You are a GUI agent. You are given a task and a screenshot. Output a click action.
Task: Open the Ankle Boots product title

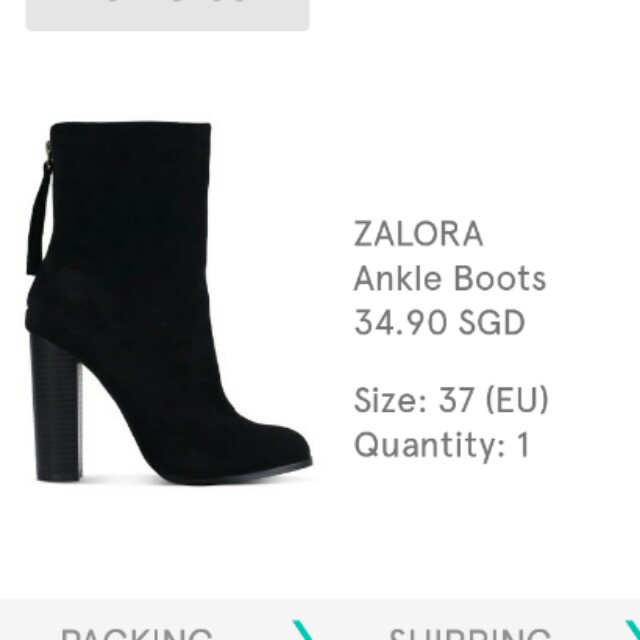click(450, 278)
